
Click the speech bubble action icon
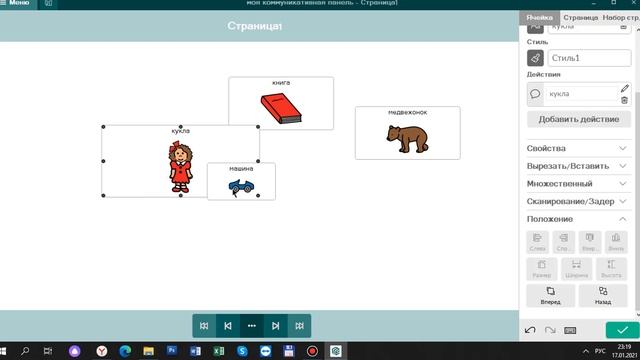coord(535,94)
